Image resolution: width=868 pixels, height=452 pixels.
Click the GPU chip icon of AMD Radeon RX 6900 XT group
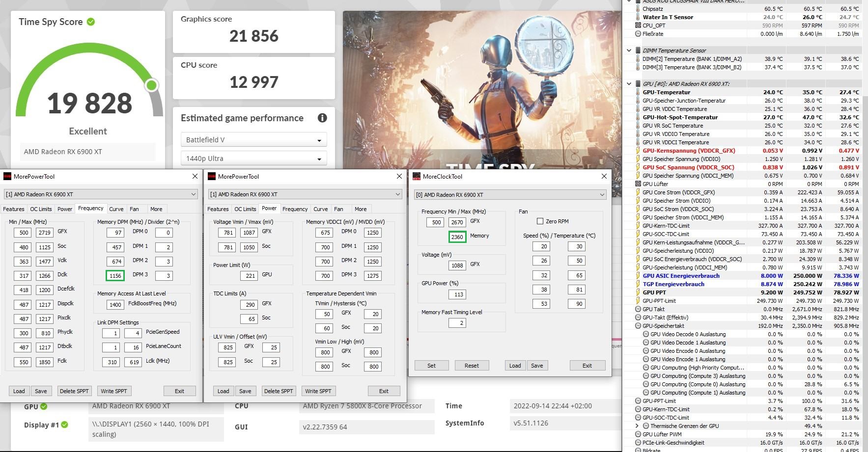click(638, 84)
